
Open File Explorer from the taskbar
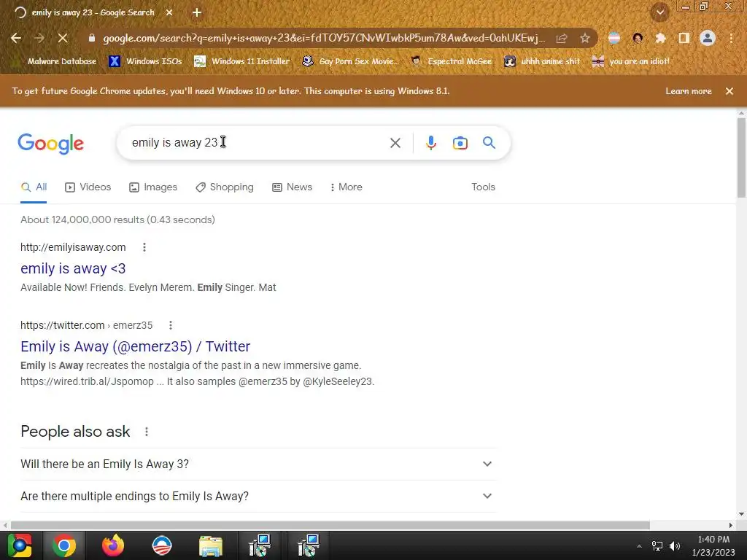click(211, 545)
